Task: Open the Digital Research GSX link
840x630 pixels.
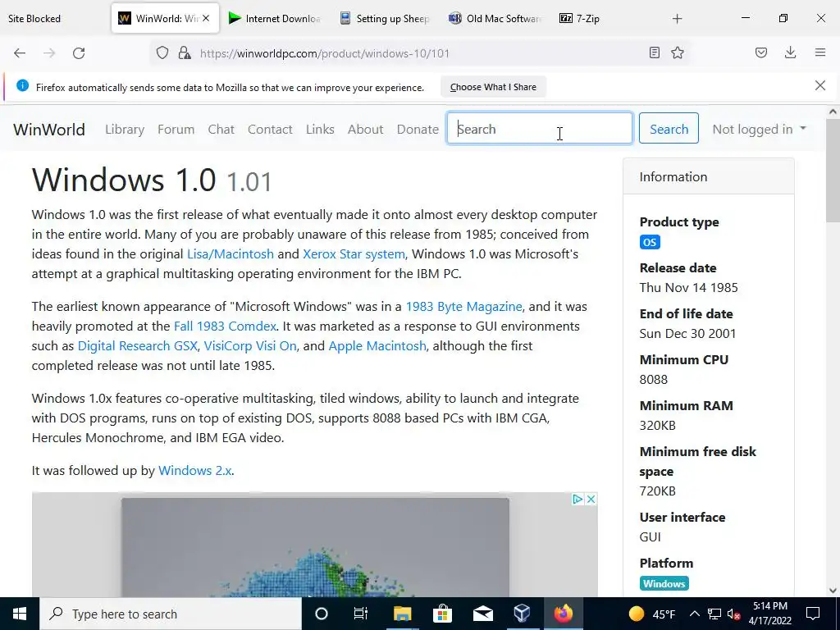Action: (x=138, y=346)
